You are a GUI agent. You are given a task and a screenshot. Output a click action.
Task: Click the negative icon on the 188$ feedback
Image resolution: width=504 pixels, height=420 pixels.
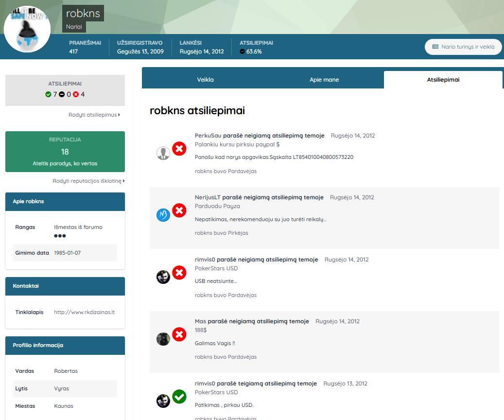tap(179, 334)
